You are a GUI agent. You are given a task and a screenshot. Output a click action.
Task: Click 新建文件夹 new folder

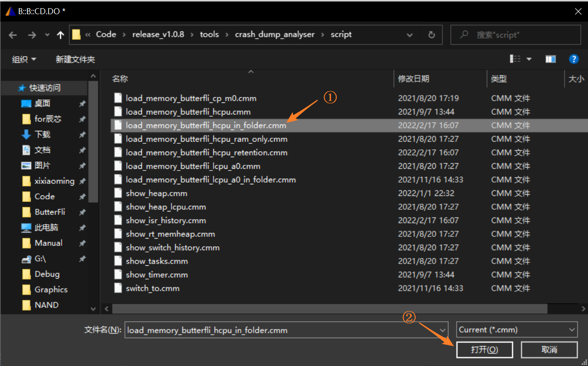75,59
